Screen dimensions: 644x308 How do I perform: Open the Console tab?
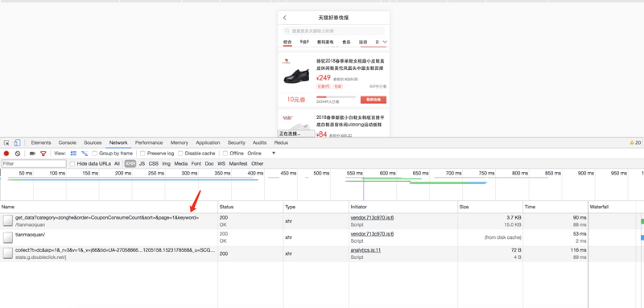point(68,142)
